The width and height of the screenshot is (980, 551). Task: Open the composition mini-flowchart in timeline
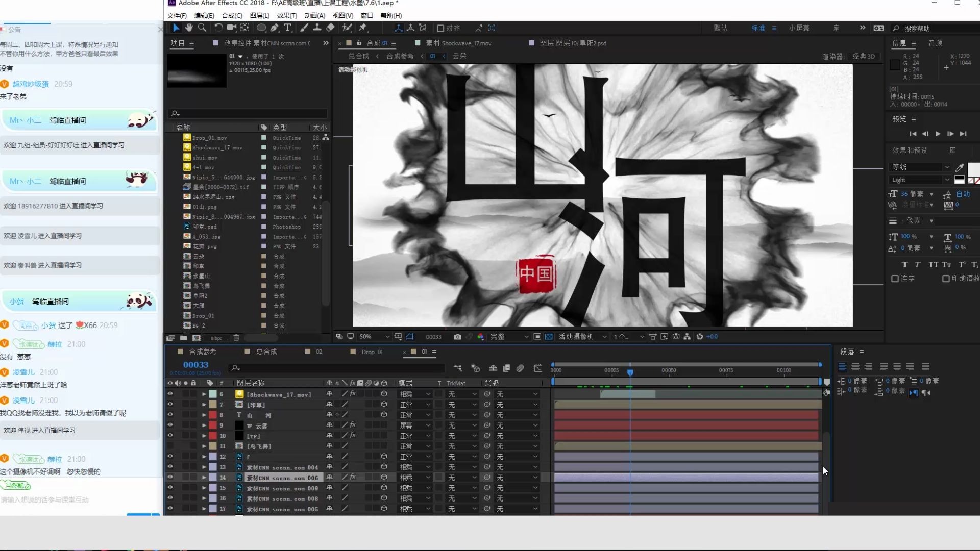tap(458, 368)
